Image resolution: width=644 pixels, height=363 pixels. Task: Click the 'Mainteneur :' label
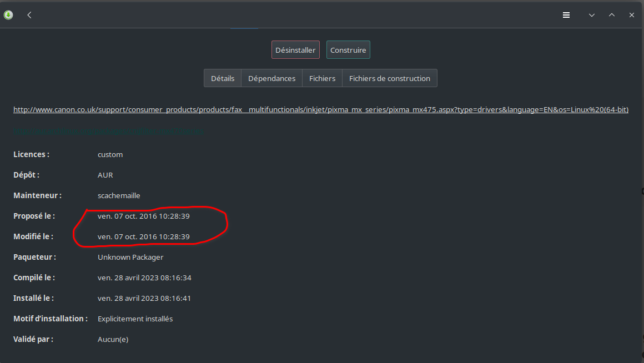pos(37,195)
